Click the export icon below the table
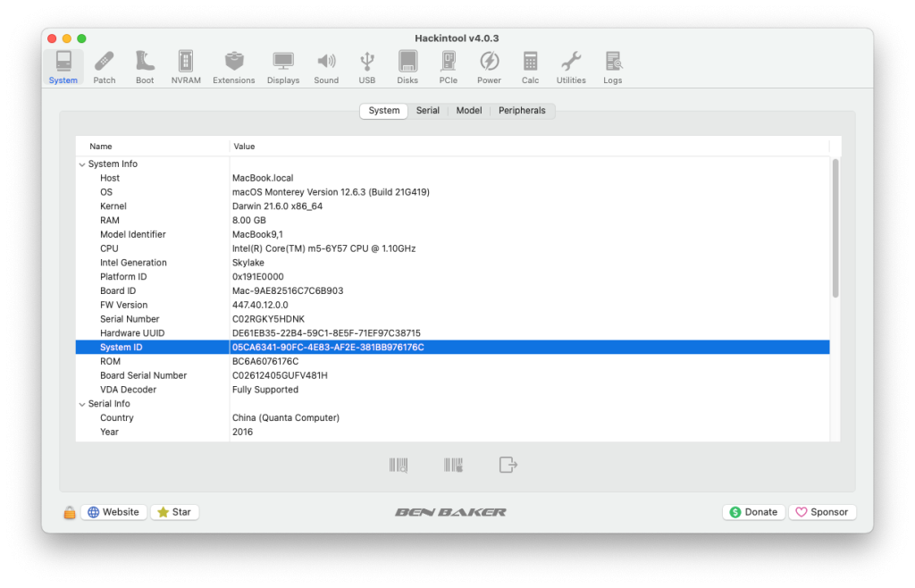 pos(508,465)
